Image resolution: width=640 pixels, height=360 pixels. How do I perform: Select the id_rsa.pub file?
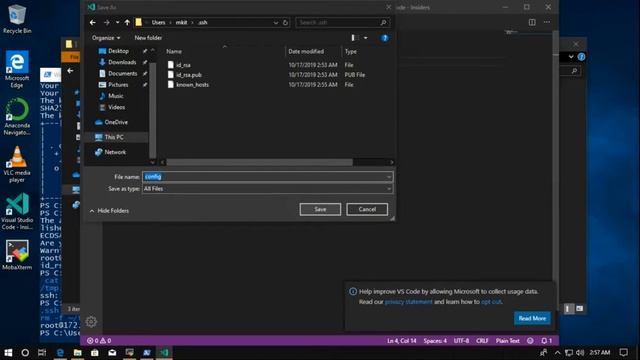[189, 75]
